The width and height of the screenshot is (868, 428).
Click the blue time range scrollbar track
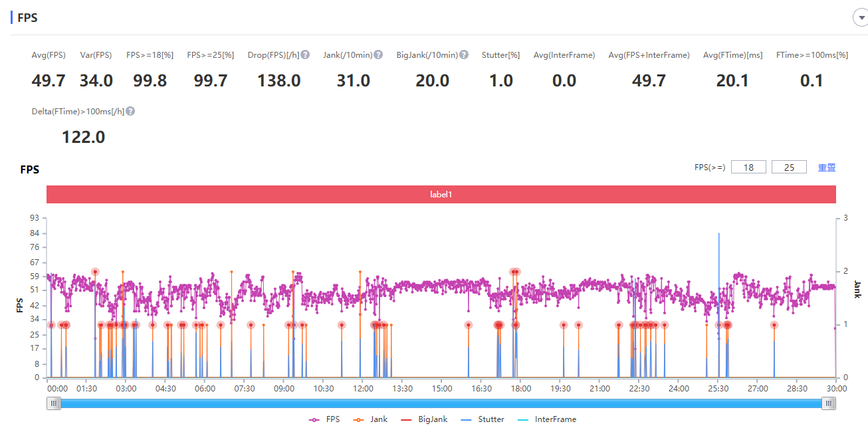coord(441,403)
